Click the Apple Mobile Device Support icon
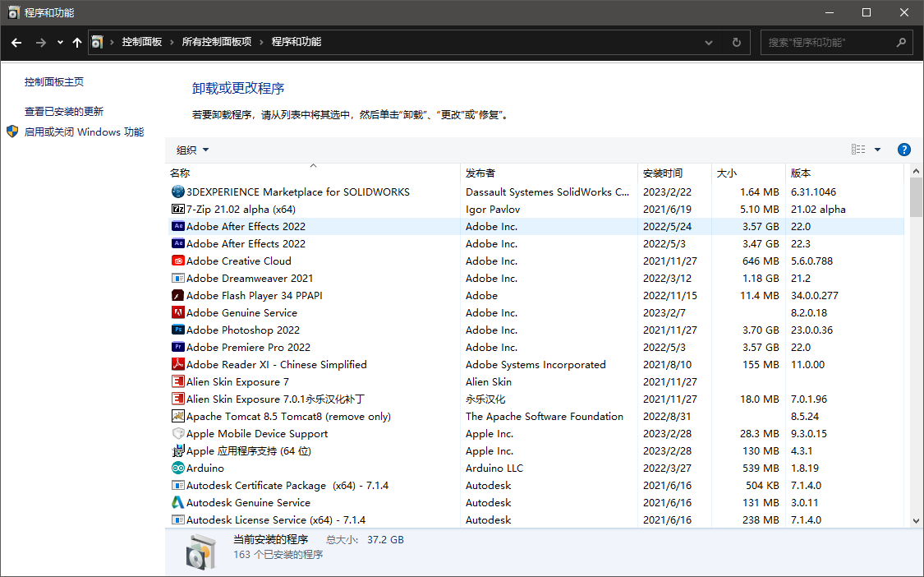The image size is (924, 577). click(178, 433)
